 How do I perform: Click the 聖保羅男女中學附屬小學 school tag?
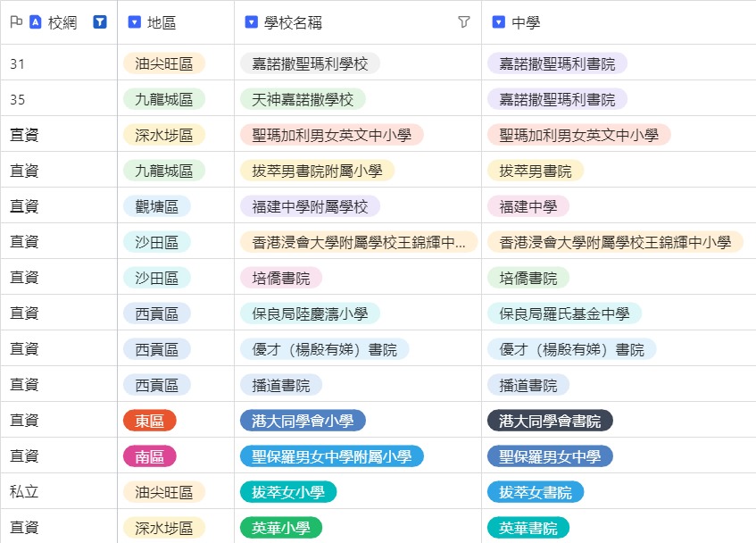[x=332, y=456]
